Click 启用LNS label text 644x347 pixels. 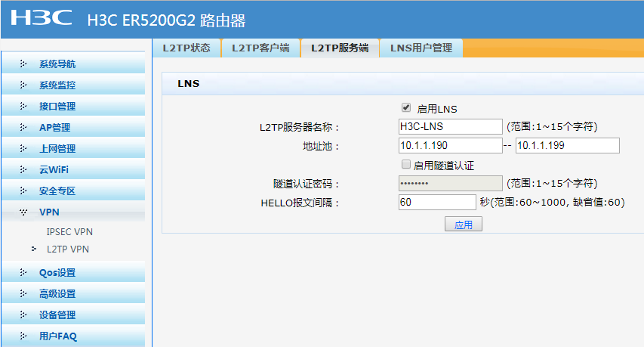click(437, 109)
